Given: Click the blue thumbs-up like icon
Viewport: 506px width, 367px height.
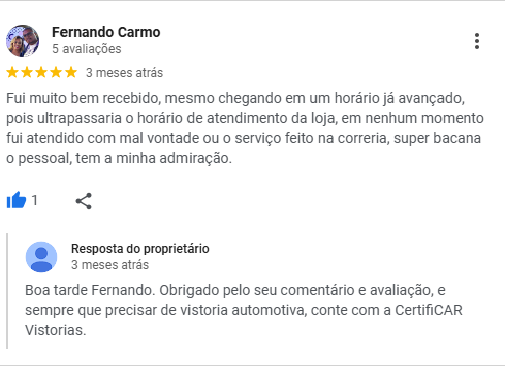Looking at the screenshot, I should 16,200.
